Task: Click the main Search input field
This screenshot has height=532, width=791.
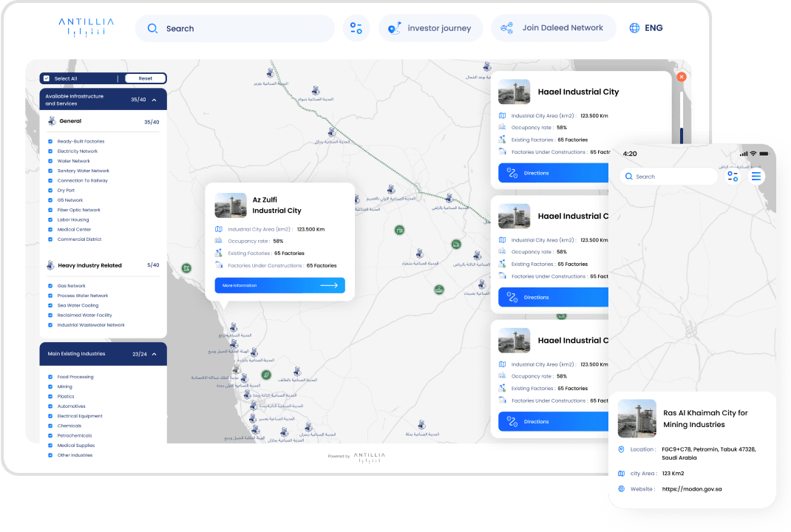Action: tap(234, 29)
